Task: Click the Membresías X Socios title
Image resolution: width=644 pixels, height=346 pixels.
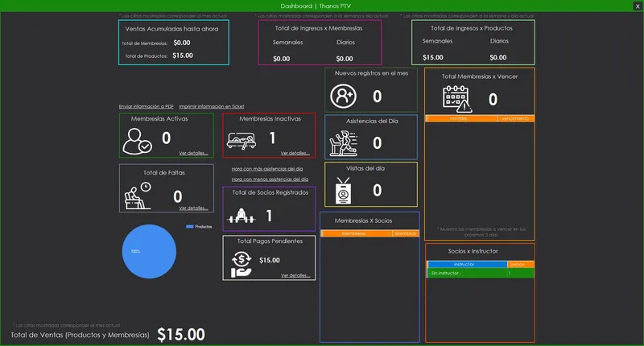Action: 364,220
